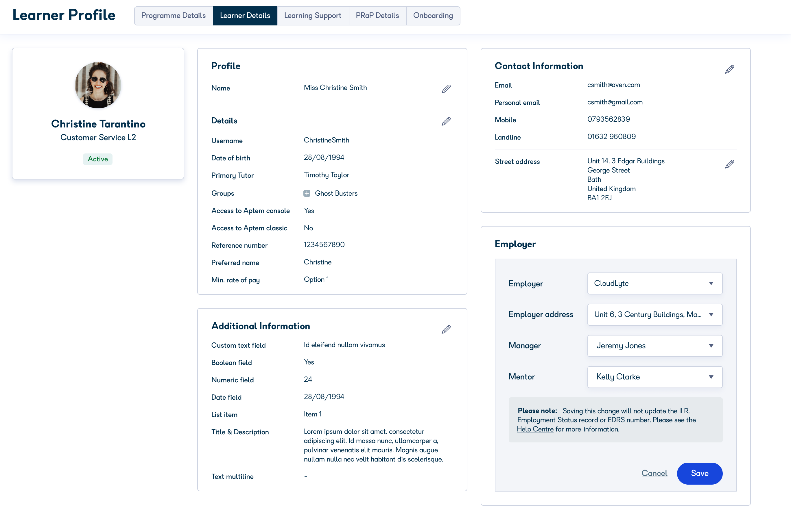The width and height of the screenshot is (791, 532).
Task: Save the Employer changes
Action: click(x=700, y=473)
